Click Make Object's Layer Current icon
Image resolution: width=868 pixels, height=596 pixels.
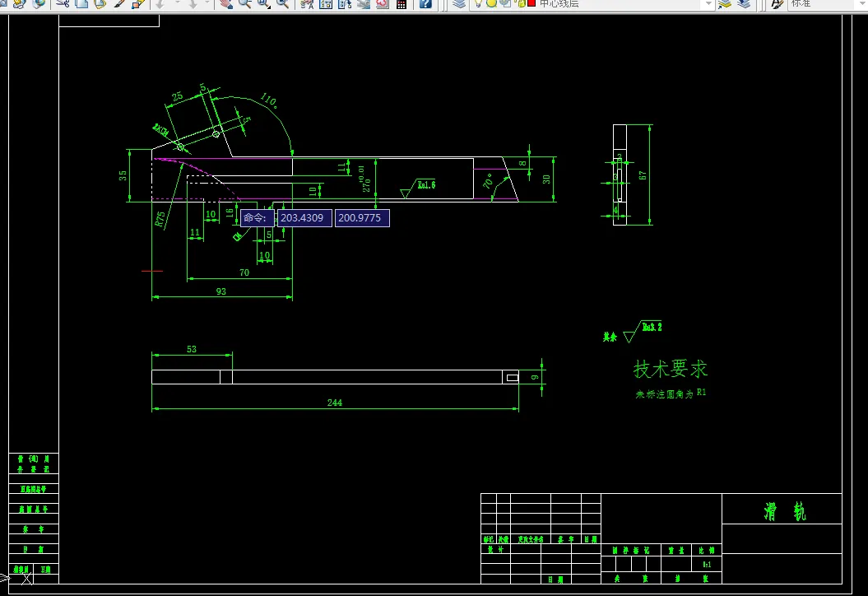point(725,4)
